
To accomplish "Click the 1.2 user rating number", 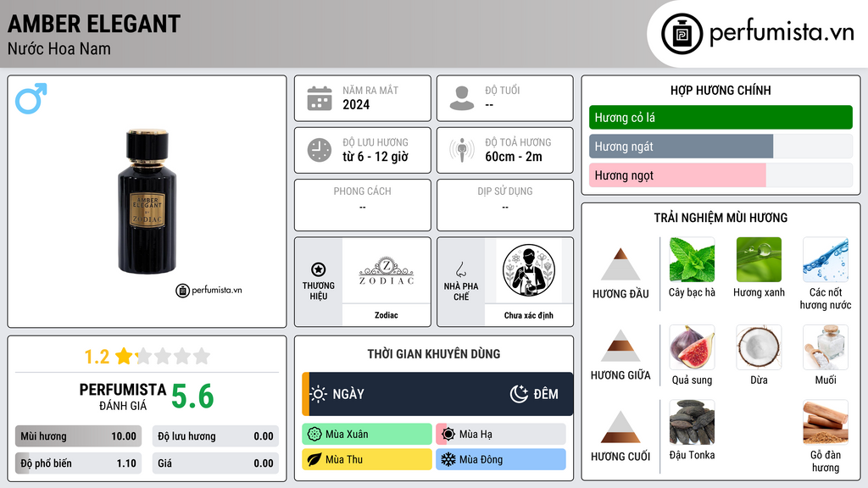I will pyautogui.click(x=97, y=357).
